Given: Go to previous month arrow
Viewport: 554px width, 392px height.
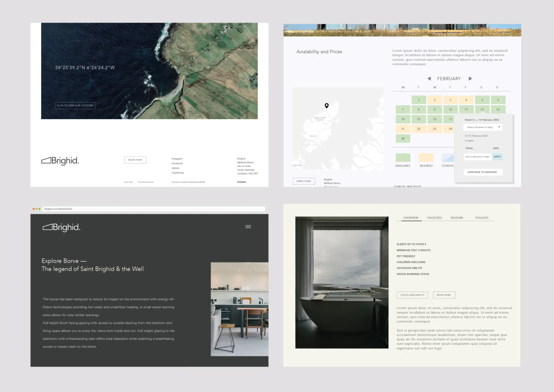Looking at the screenshot, I should (x=429, y=79).
